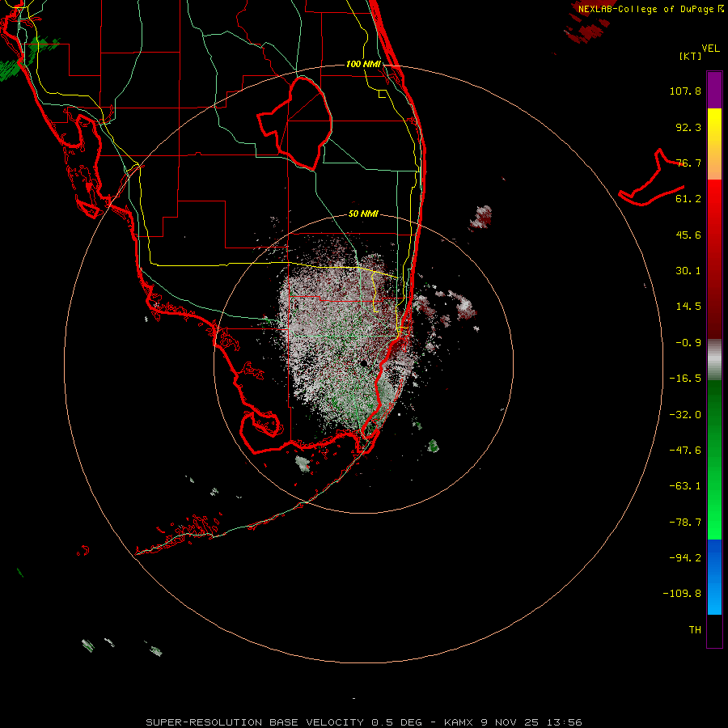Select the 61.2 velocity scale value

point(688,199)
